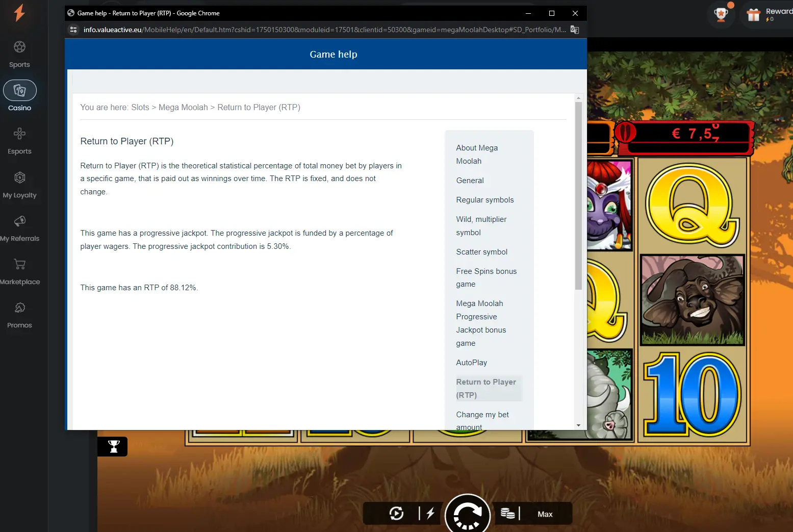
Task: Open the Promos sidebar icon
Action: point(19,308)
